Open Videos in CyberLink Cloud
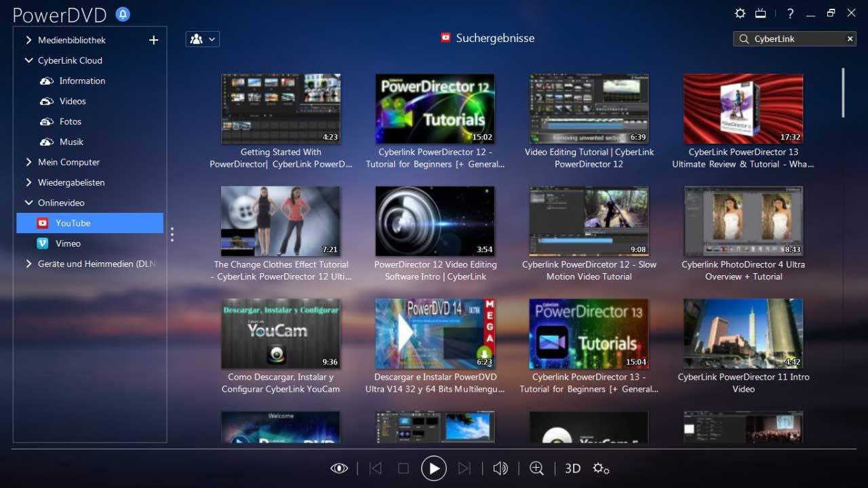The image size is (868, 488). (72, 101)
